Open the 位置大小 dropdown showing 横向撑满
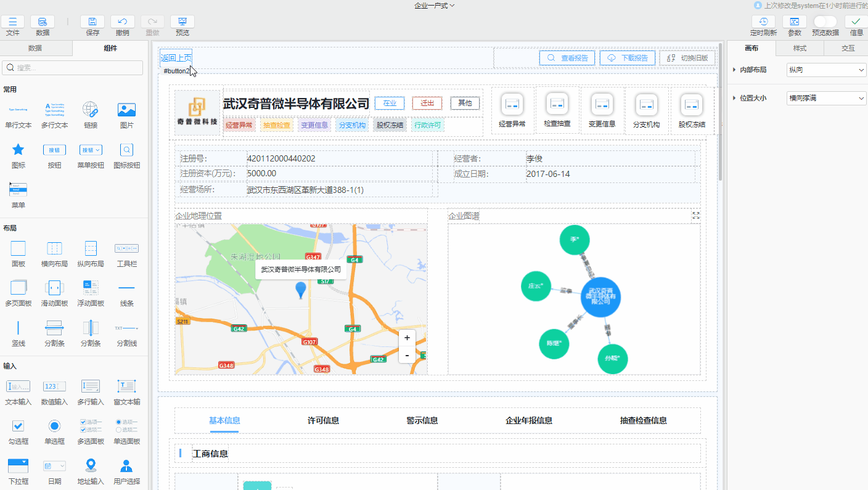868x490 pixels. click(827, 99)
